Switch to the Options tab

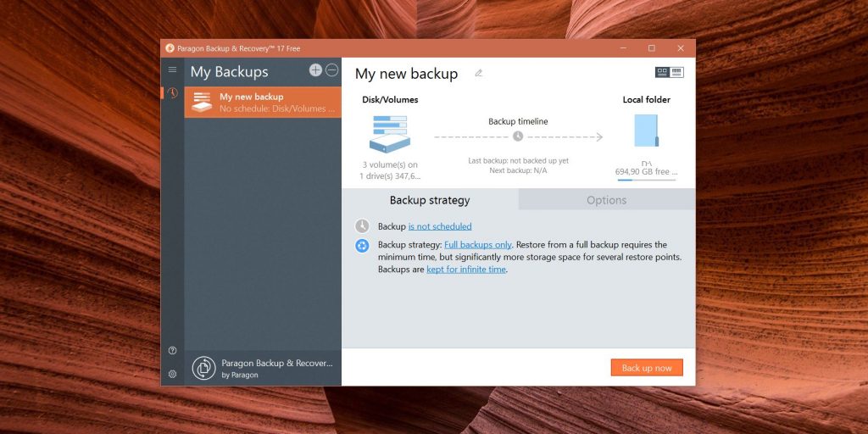[x=606, y=200]
